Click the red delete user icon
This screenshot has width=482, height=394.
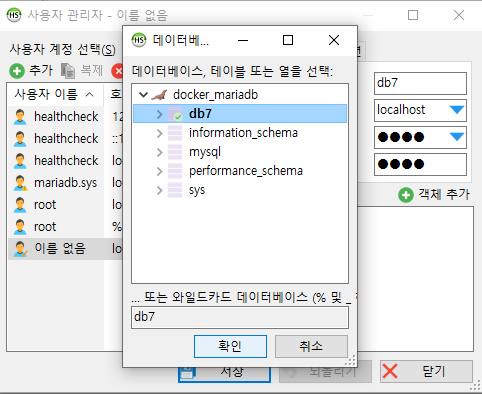(117, 71)
